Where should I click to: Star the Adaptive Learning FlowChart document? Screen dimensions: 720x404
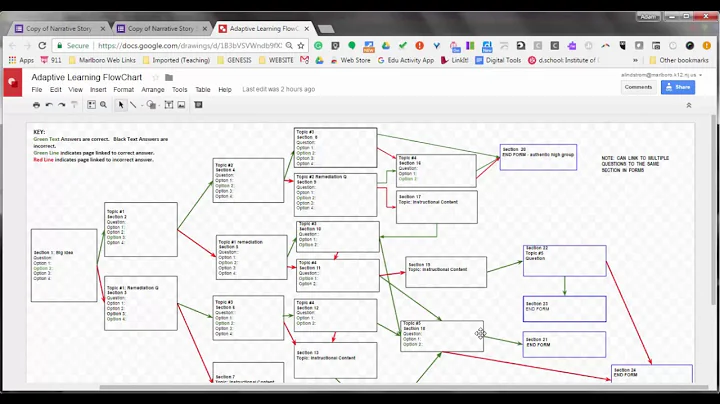click(155, 78)
